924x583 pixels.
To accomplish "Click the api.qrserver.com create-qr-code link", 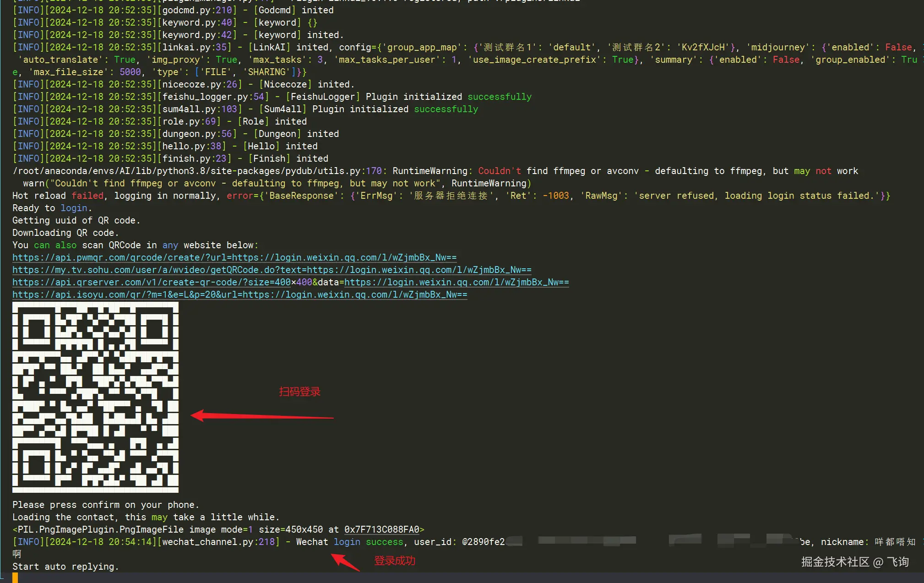I will point(151,282).
